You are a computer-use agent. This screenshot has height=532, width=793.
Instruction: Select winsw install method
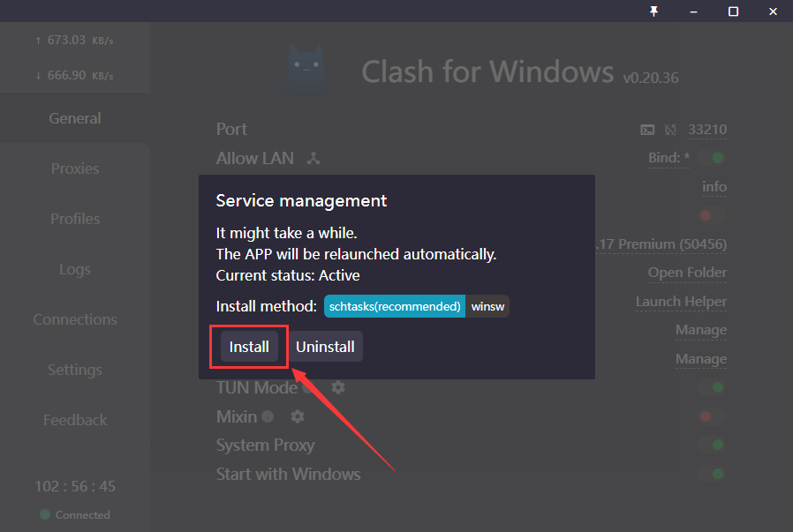coord(487,306)
